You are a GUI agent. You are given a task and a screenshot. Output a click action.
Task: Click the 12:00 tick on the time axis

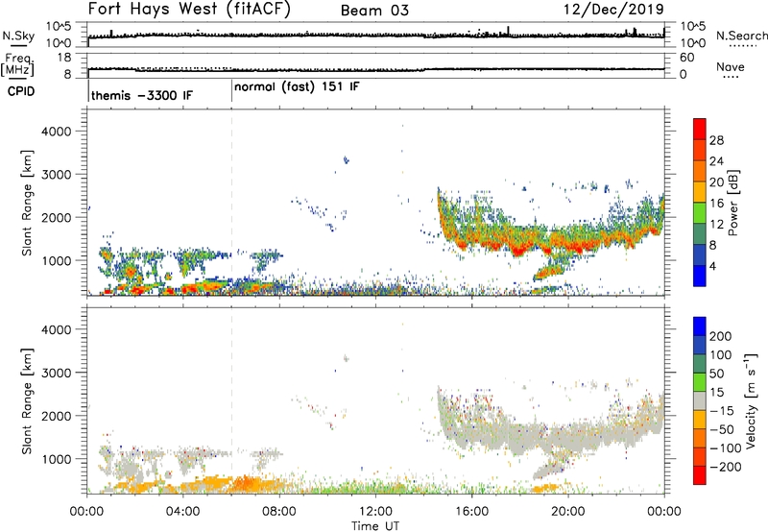(375, 512)
